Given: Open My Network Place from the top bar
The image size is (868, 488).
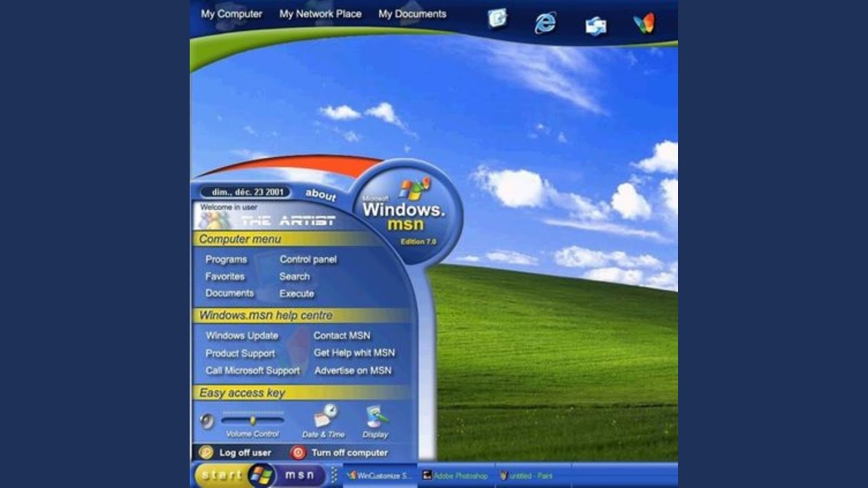Looking at the screenshot, I should [x=320, y=14].
